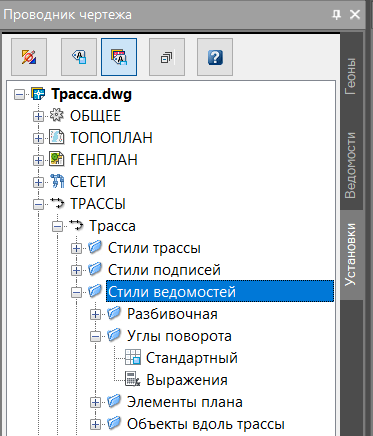Expand the Разбивочная folder
This screenshot has height=436, width=373.
click(95, 314)
